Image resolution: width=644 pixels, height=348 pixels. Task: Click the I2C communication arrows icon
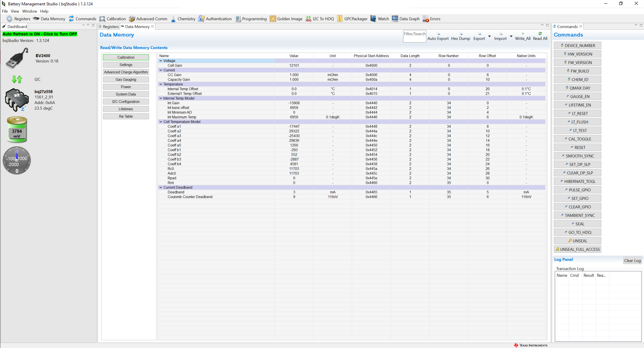click(17, 79)
